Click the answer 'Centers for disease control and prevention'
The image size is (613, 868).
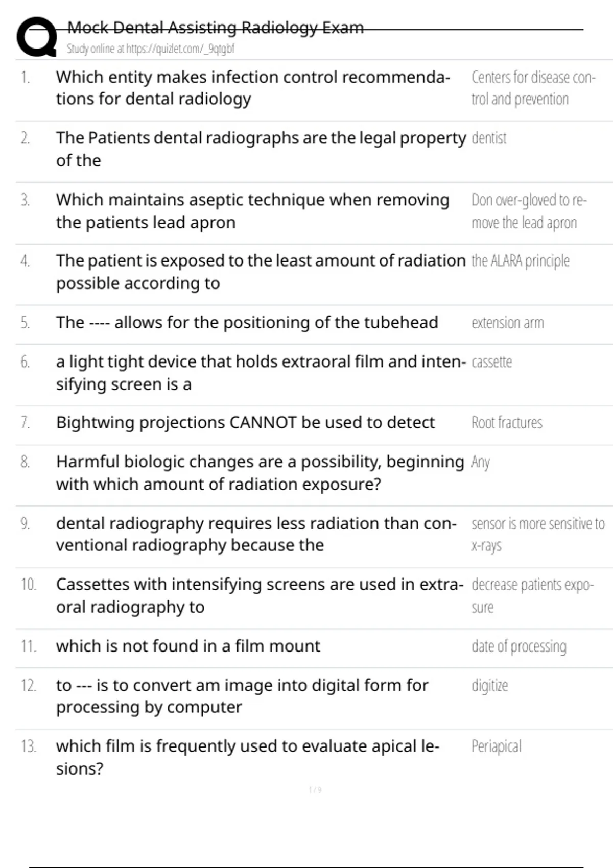(533, 88)
